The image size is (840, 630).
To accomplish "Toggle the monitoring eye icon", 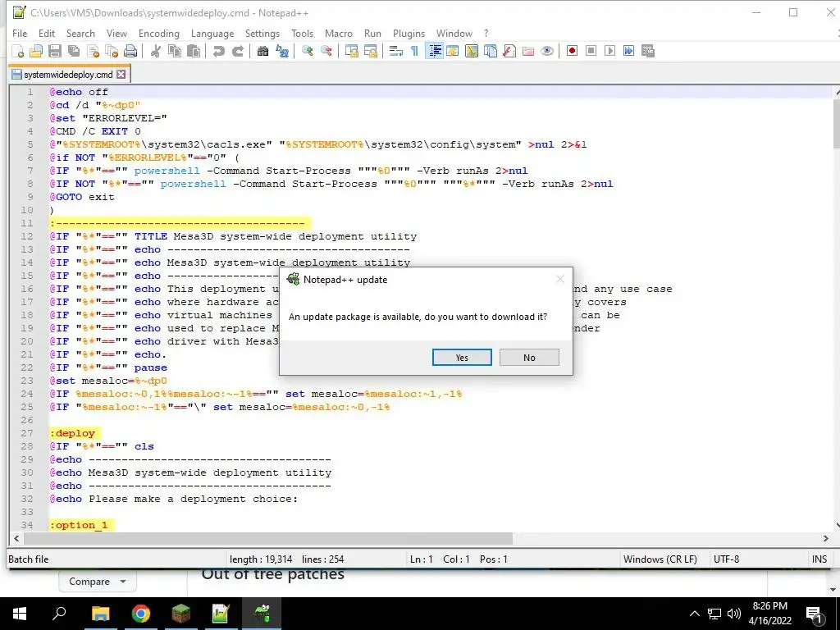I will (x=547, y=51).
